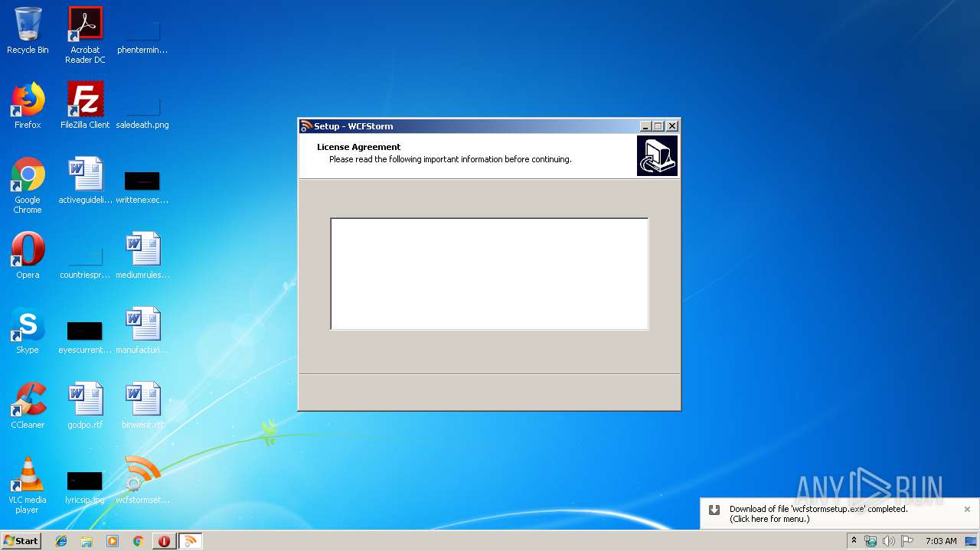Select the writtenexec desktop file

click(x=142, y=186)
